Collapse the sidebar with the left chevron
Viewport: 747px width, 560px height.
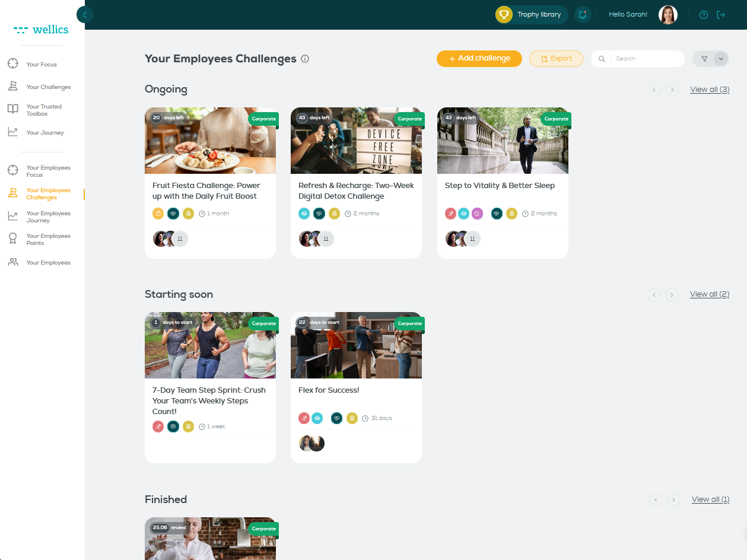tap(84, 14)
